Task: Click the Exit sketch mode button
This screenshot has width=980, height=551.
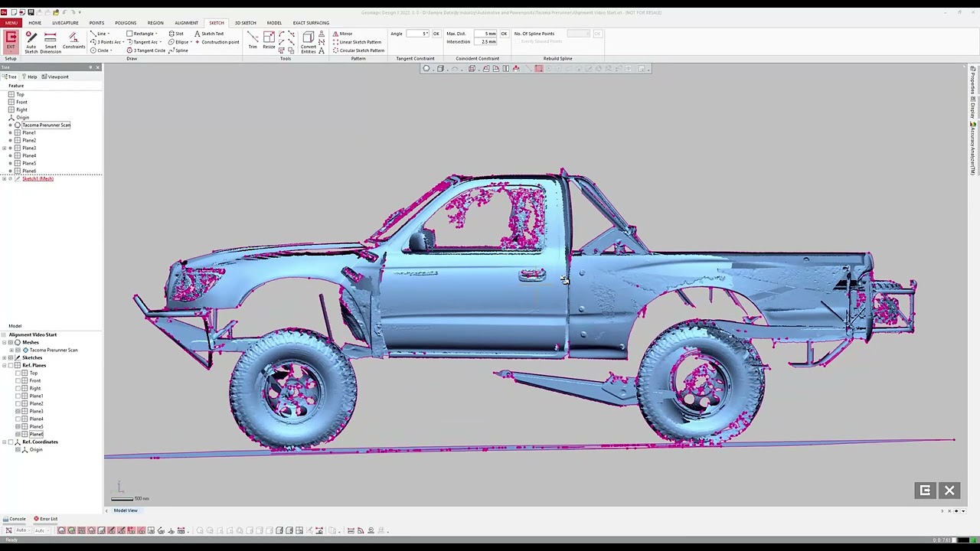Action: pos(11,41)
